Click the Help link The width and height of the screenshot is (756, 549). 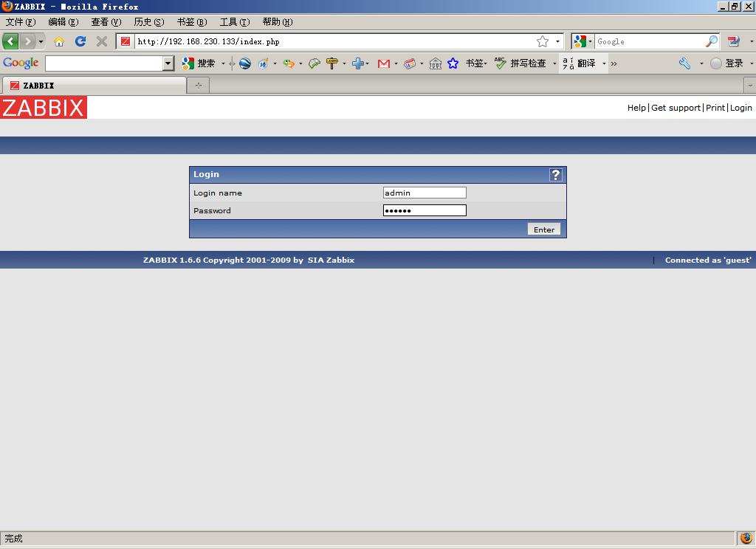point(636,108)
